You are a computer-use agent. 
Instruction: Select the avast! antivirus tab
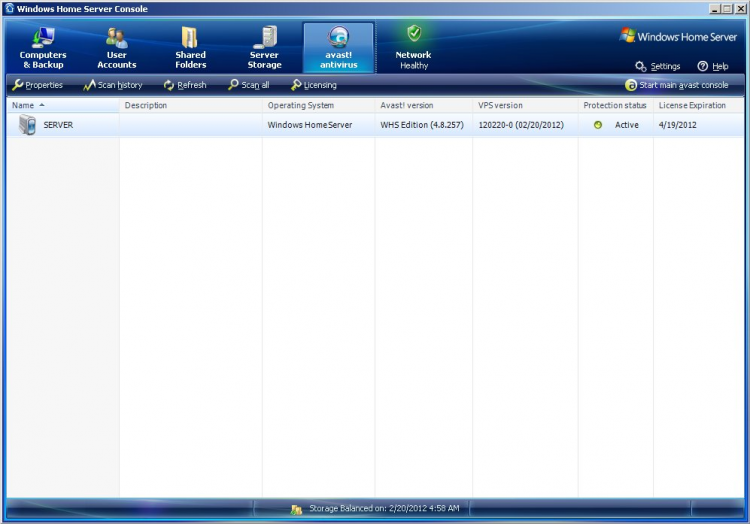(x=338, y=47)
